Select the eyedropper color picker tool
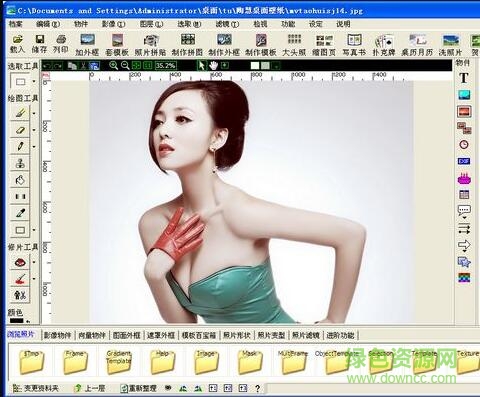This screenshot has width=480, height=397. coord(20,213)
